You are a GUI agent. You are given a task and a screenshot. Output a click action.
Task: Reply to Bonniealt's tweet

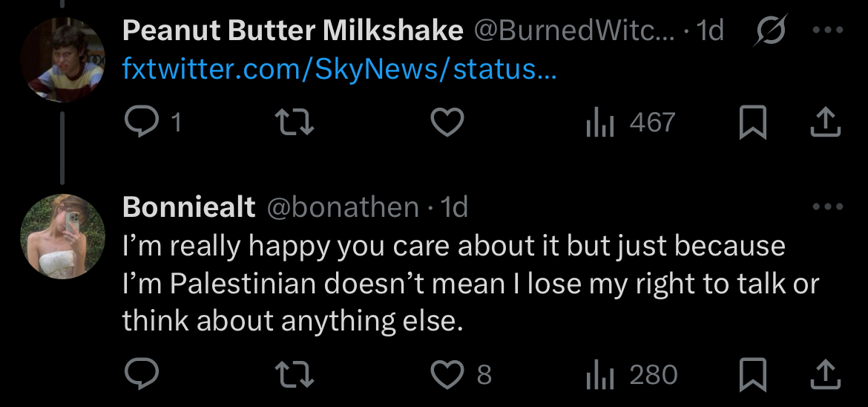click(142, 373)
